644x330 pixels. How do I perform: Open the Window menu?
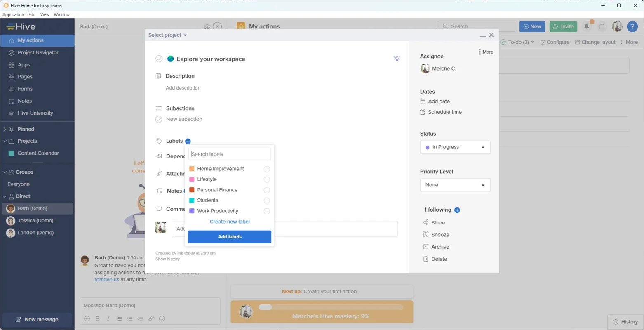point(61,14)
